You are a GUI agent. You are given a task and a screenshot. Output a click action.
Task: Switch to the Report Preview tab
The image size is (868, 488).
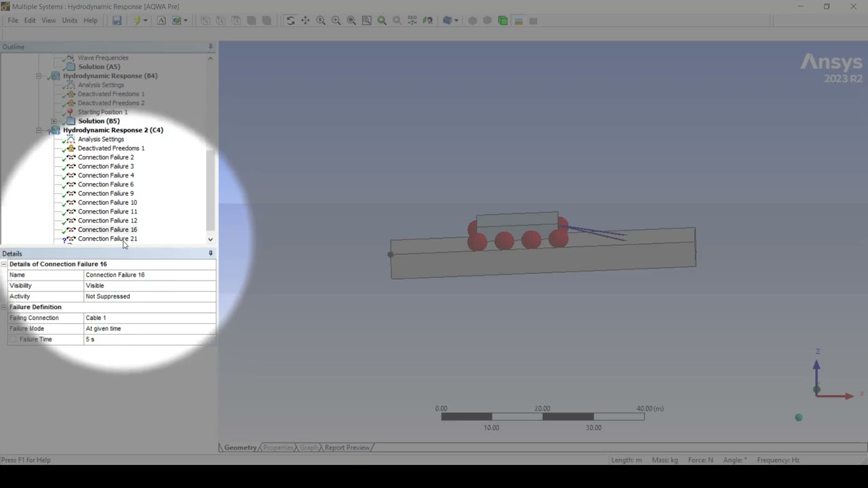pos(347,447)
